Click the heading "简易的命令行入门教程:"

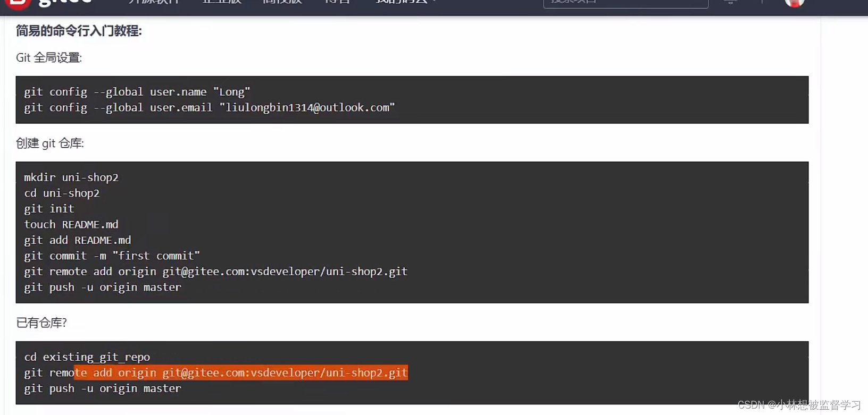pyautogui.click(x=79, y=31)
